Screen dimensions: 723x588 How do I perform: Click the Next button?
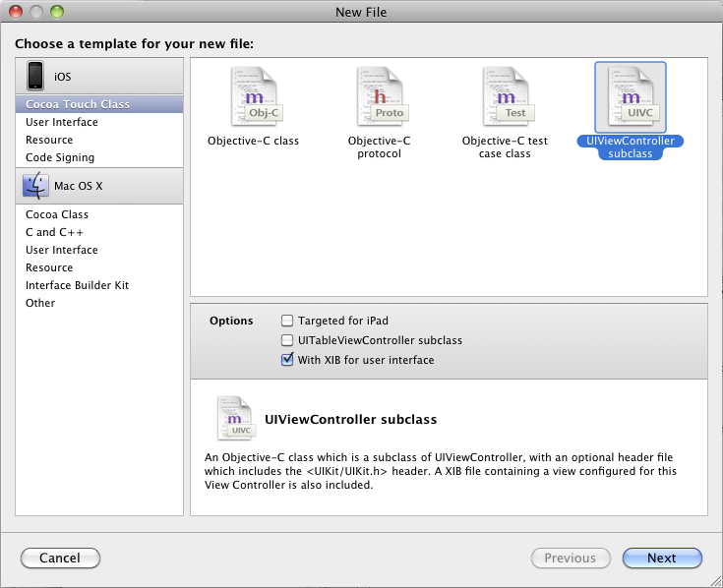662,559
